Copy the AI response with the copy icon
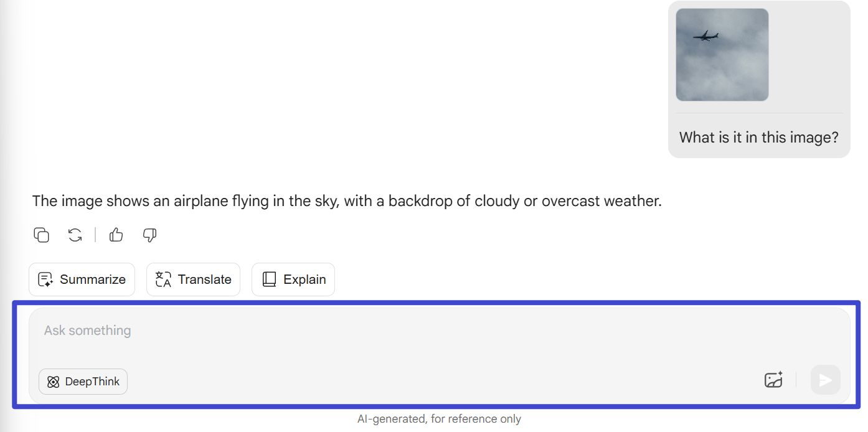This screenshot has width=868, height=432. (x=41, y=235)
